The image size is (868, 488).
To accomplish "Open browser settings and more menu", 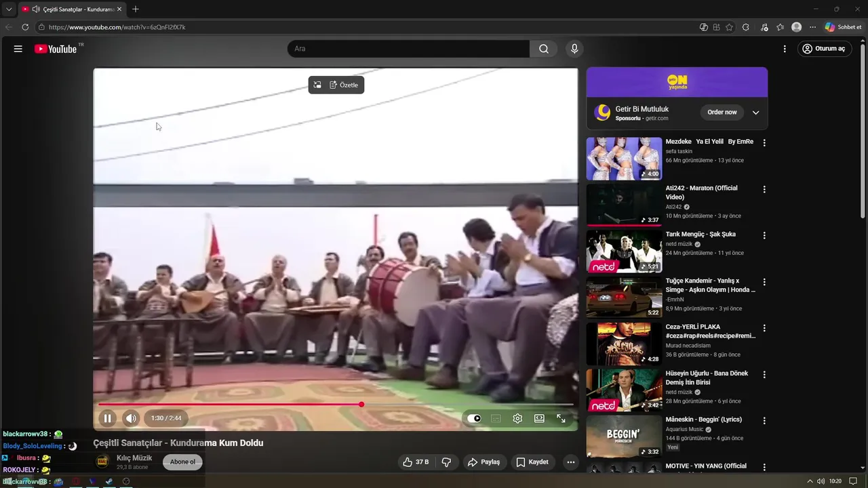I will [x=812, y=27].
